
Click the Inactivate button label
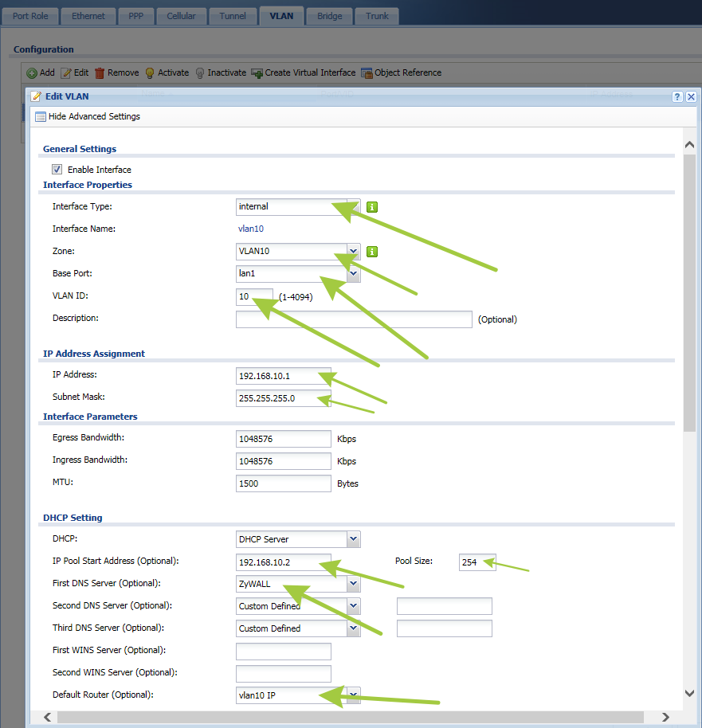(x=227, y=73)
